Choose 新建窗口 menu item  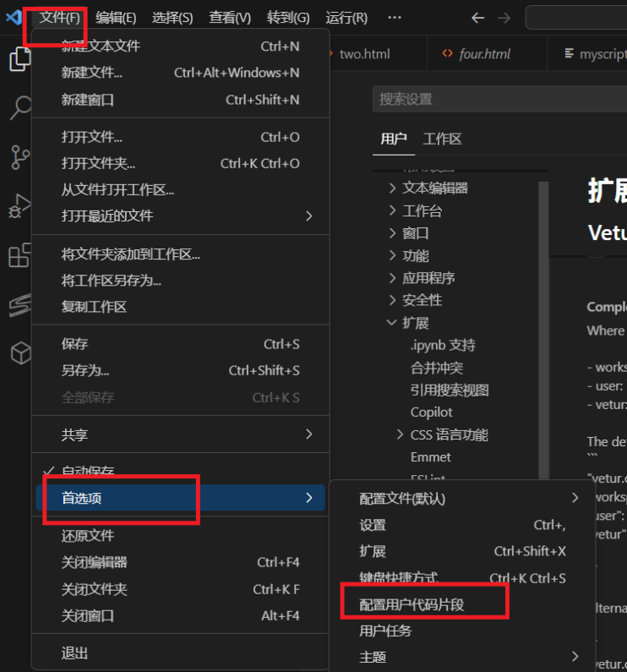point(181,100)
